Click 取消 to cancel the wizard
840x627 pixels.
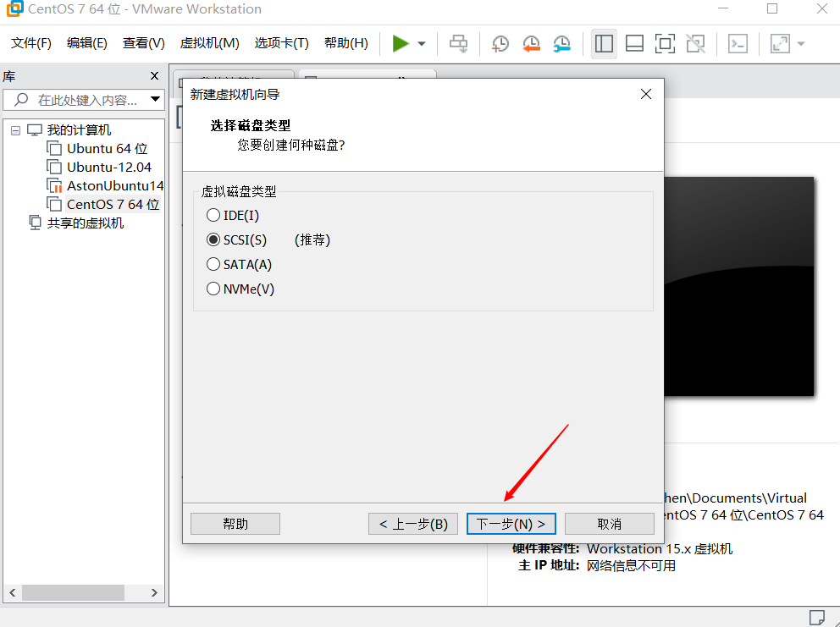coord(609,524)
